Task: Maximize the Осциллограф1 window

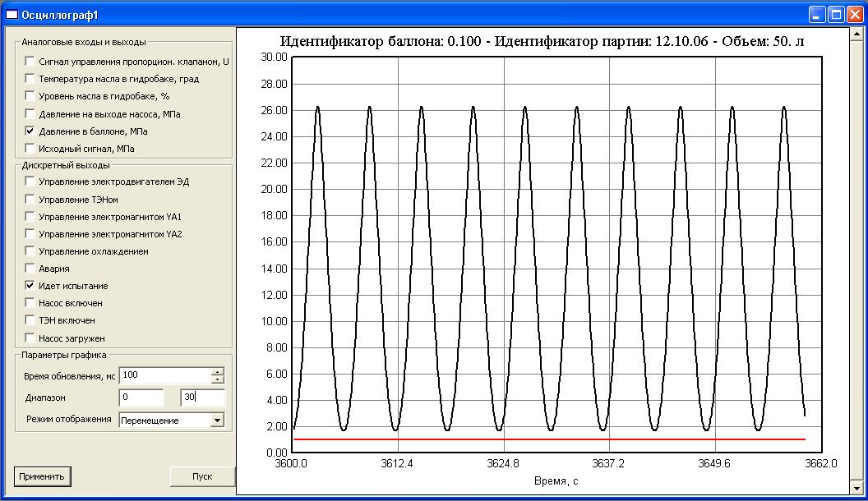Action: pyautogui.click(x=836, y=15)
